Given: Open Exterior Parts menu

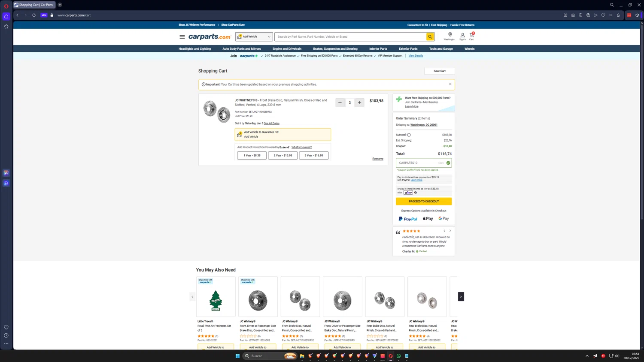Looking at the screenshot, I should (408, 49).
